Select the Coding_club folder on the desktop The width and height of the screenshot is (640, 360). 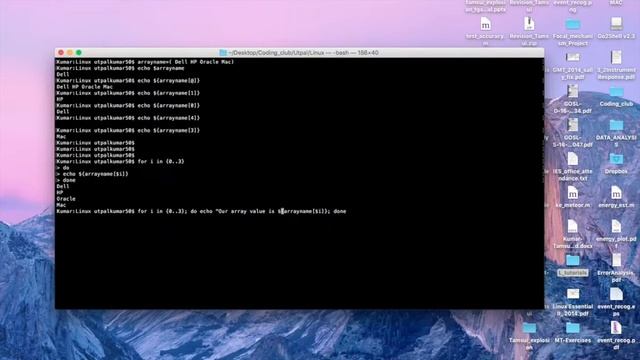pos(616,92)
